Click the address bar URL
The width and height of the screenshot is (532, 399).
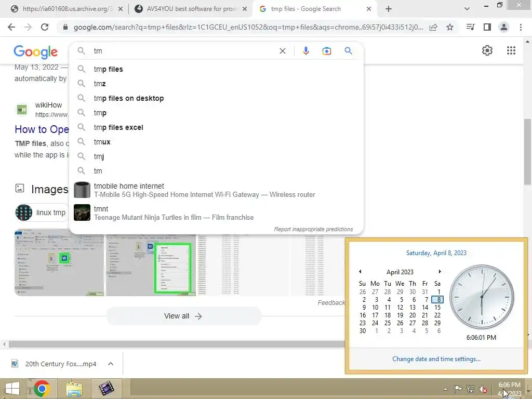pyautogui.click(x=248, y=27)
